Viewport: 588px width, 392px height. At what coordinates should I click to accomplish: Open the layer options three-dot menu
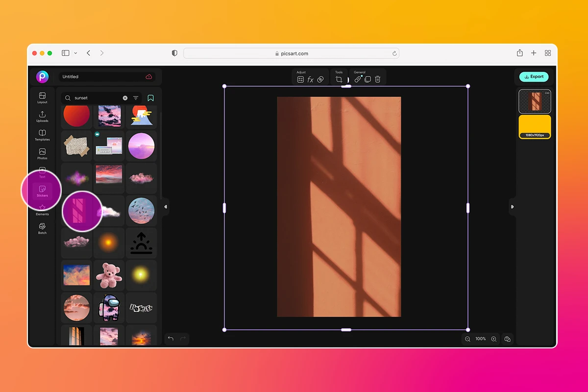[547, 93]
